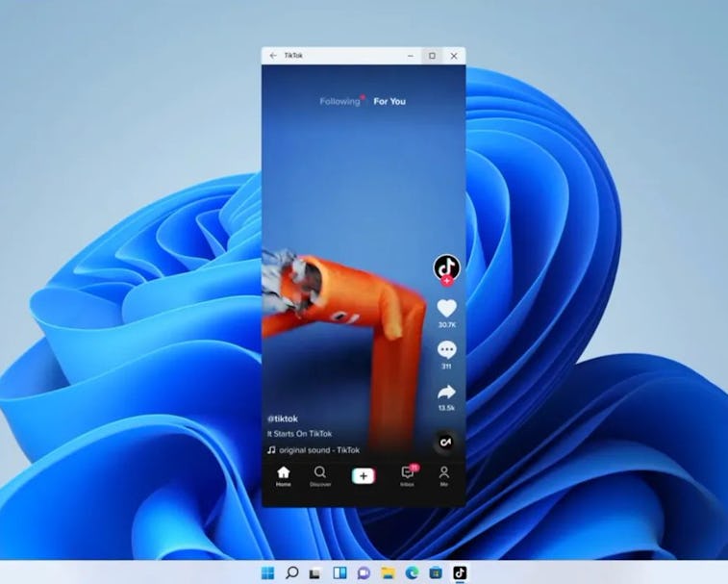Image resolution: width=728 pixels, height=584 pixels.
Task: Go to the Me profile tab
Action: click(444, 475)
